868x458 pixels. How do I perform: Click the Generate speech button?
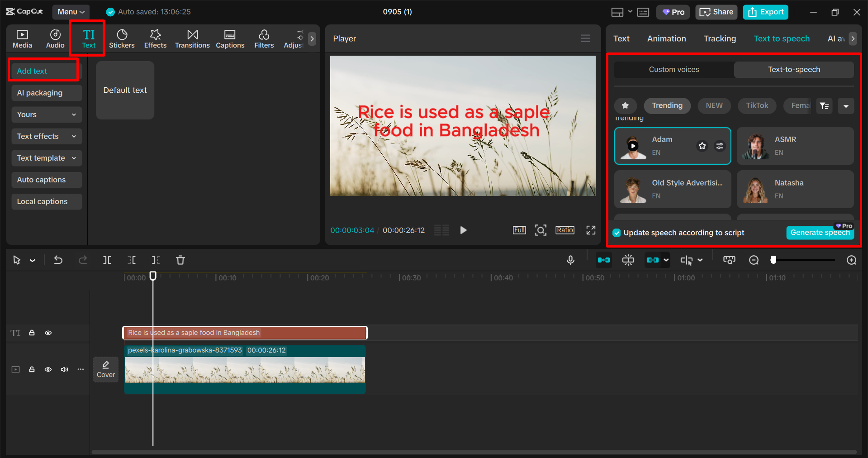coord(820,233)
